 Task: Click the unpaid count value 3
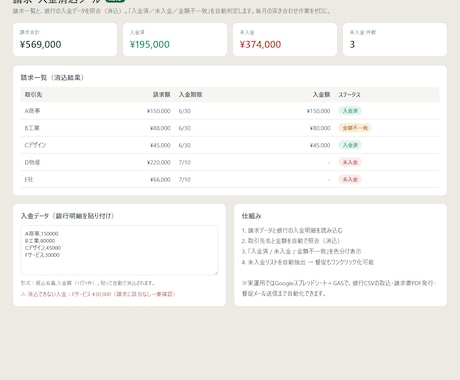coord(352,44)
